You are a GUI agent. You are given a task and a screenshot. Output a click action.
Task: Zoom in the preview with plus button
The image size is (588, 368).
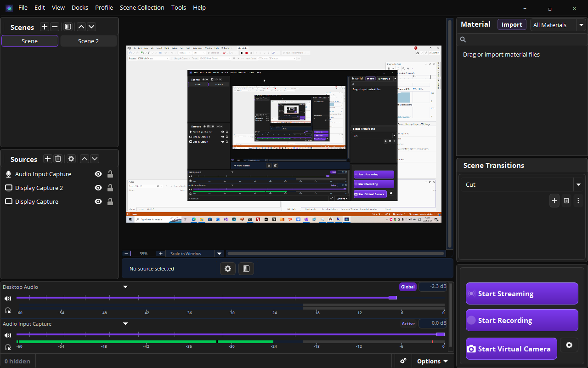(x=160, y=253)
